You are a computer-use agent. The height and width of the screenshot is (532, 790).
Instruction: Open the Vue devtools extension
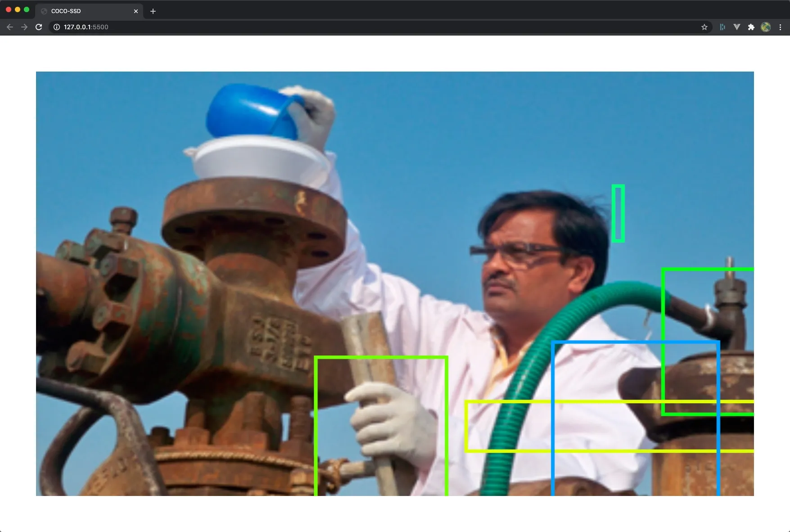736,27
